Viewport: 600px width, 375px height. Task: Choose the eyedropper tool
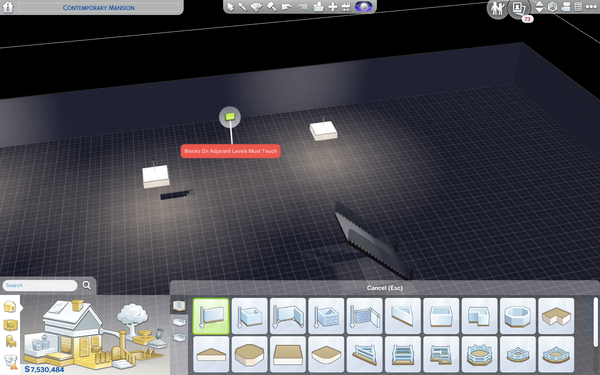243,7
